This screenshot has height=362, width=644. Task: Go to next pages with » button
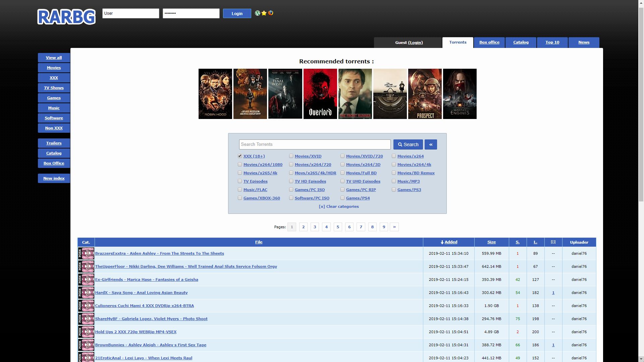click(394, 227)
